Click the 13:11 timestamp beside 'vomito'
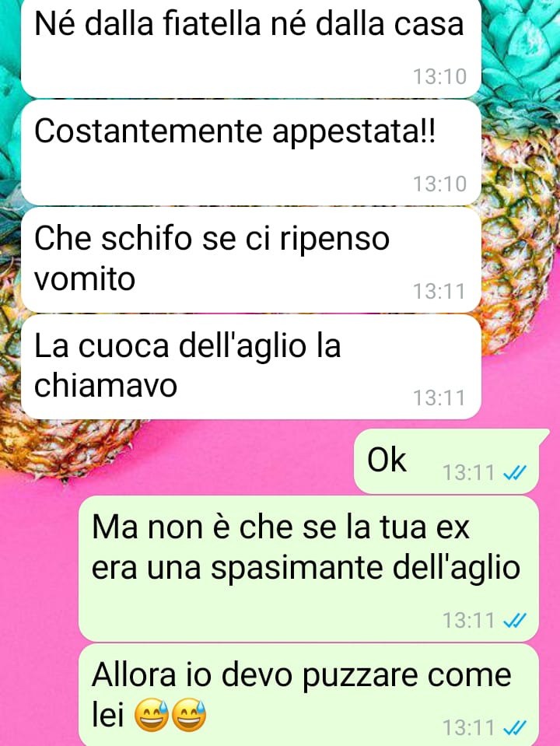The height and width of the screenshot is (746, 560). tap(439, 292)
